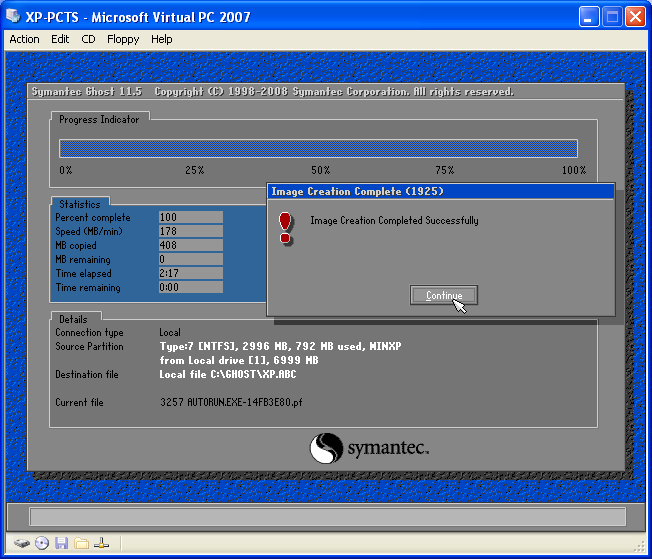Click the shared folder status bar icon
This screenshot has height=559, width=652.
(82, 543)
